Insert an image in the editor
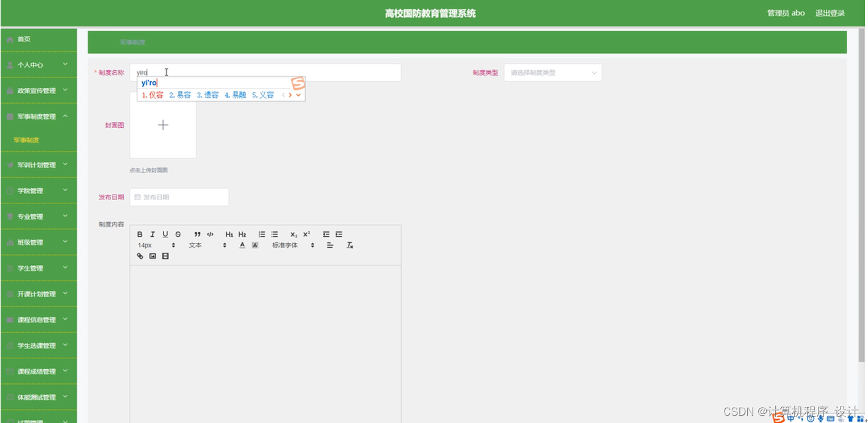This screenshot has height=423, width=868. pyautogui.click(x=153, y=256)
